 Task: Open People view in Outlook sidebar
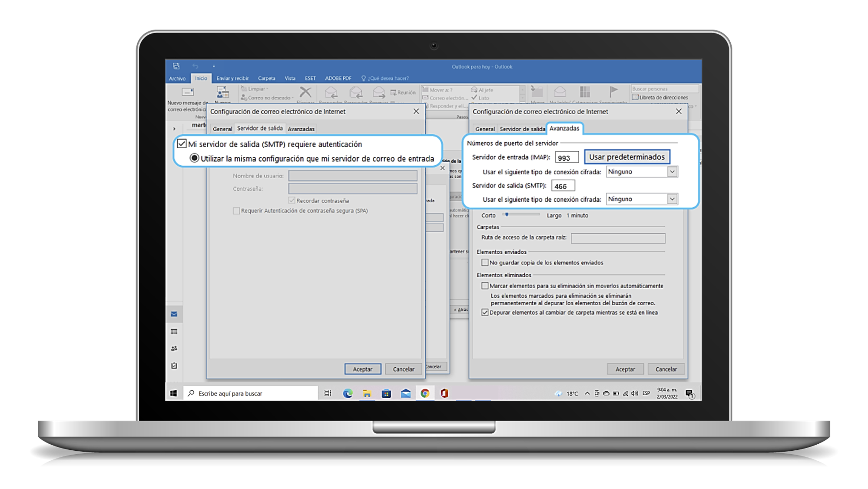pos(174,348)
